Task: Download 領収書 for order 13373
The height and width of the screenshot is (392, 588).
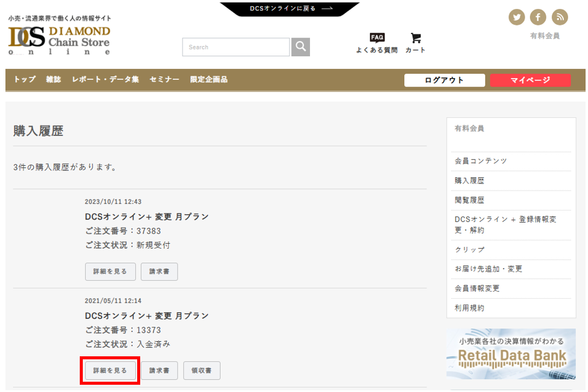Action: click(202, 371)
